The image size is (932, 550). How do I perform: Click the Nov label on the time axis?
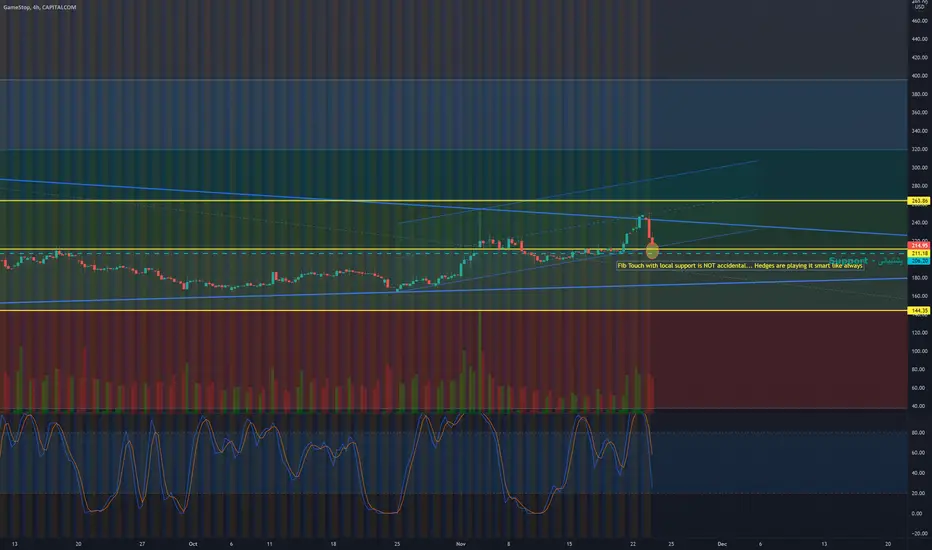tap(461, 544)
